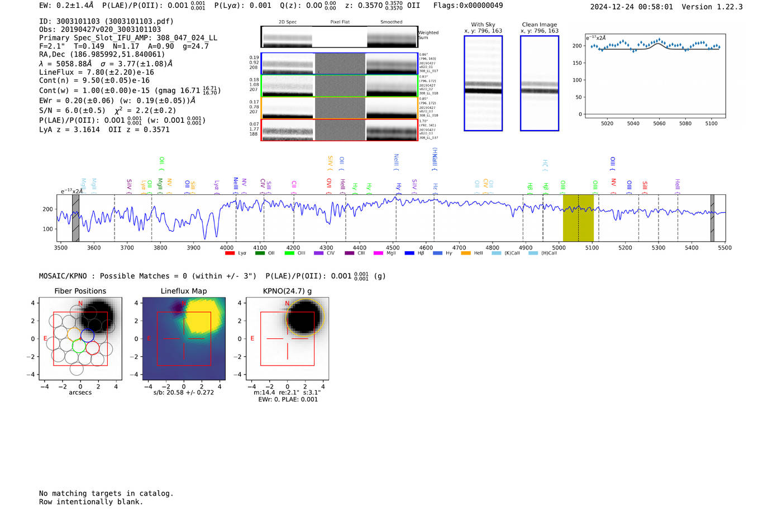782x532 pixels.
Task: Click the Cont(n) = 9.50 value line
Action: click(94, 80)
